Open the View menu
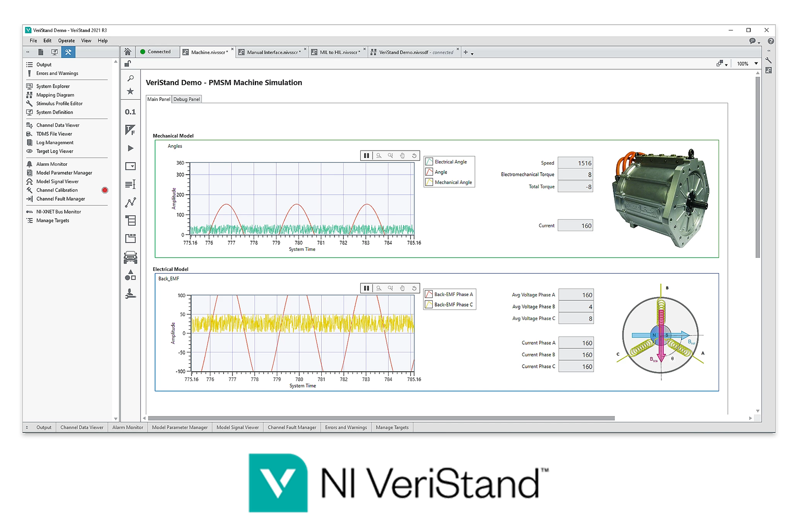798x532 pixels. pyautogui.click(x=86, y=41)
